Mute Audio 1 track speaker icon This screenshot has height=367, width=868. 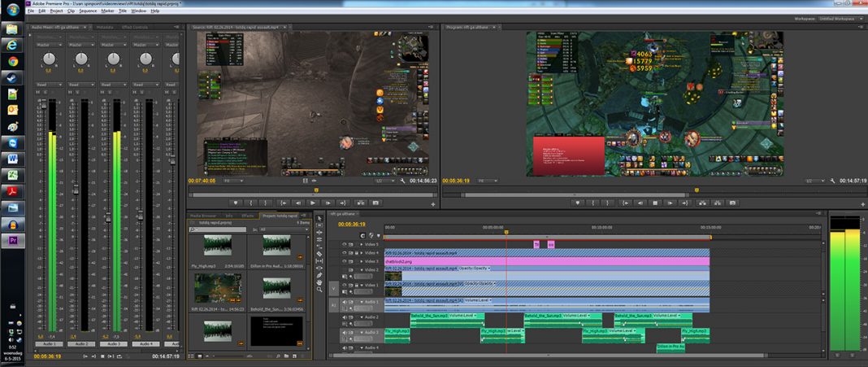pyautogui.click(x=345, y=302)
